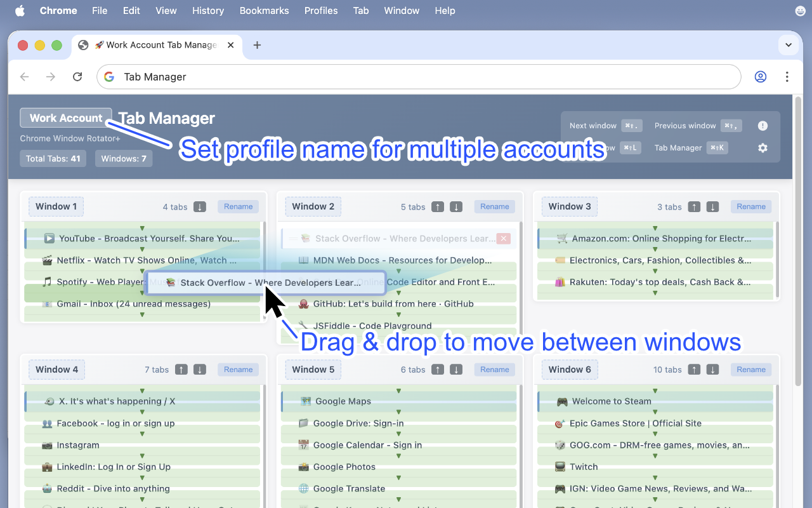Viewport: 812px width, 508px height.
Task: Open the Chrome profile avatar icon
Action: click(x=760, y=77)
